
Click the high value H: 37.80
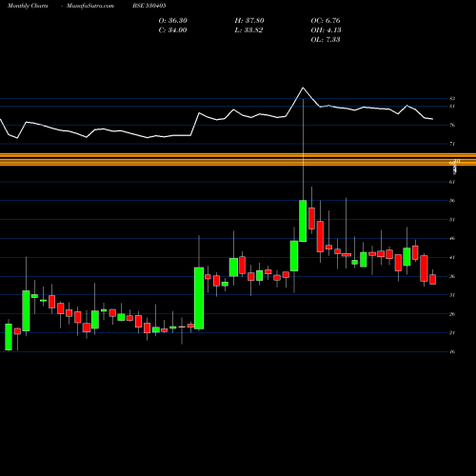(249, 21)
